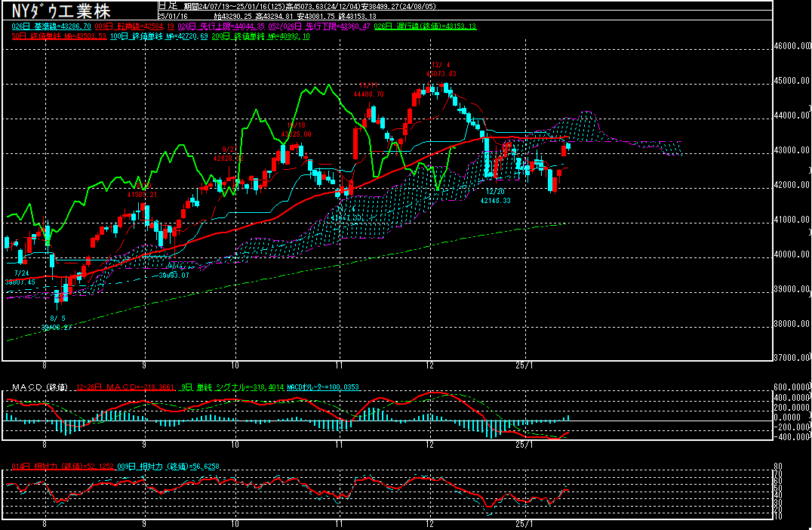Select the opening price 始43290.25

pyautogui.click(x=232, y=16)
